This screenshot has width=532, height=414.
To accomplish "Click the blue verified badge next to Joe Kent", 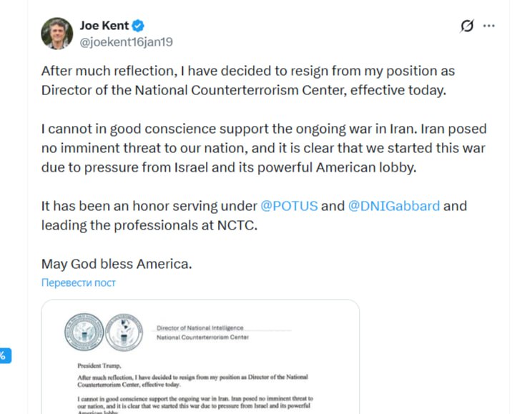I will 140,26.
